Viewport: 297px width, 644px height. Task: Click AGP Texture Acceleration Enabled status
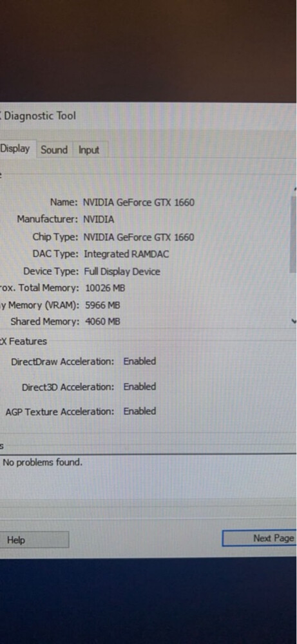click(140, 411)
